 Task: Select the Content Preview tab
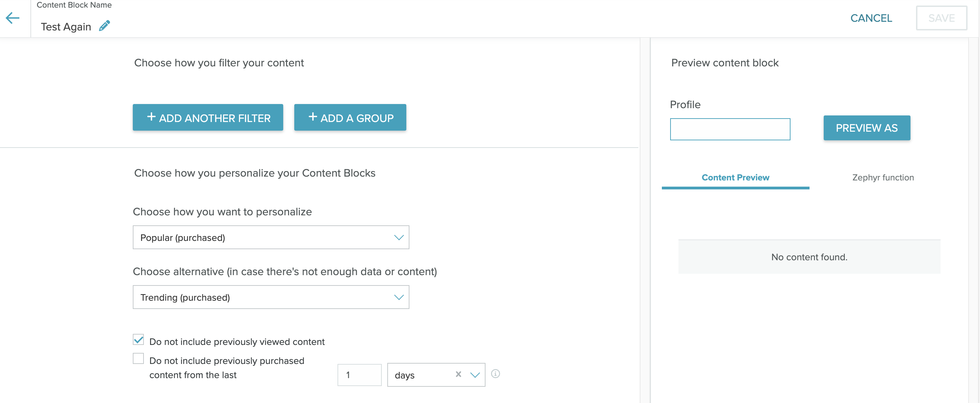pyautogui.click(x=735, y=178)
